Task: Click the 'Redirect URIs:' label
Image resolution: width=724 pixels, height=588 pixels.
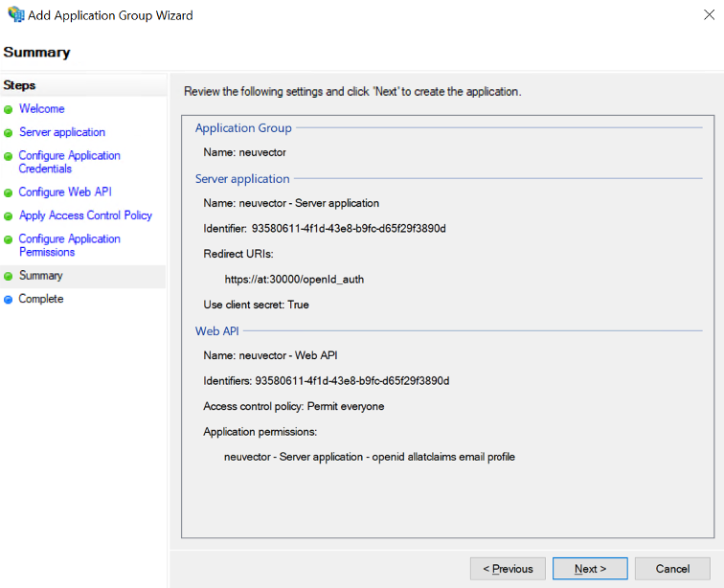Action: pyautogui.click(x=238, y=254)
